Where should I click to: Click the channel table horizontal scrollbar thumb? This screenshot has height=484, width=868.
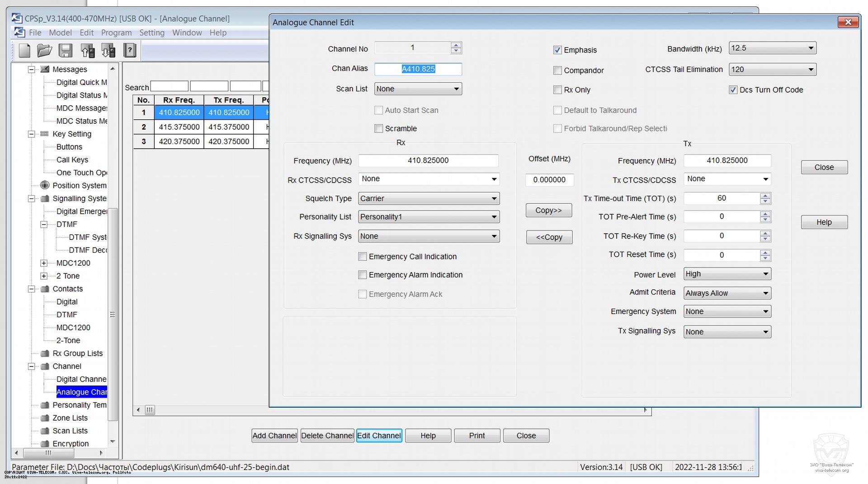pos(150,410)
